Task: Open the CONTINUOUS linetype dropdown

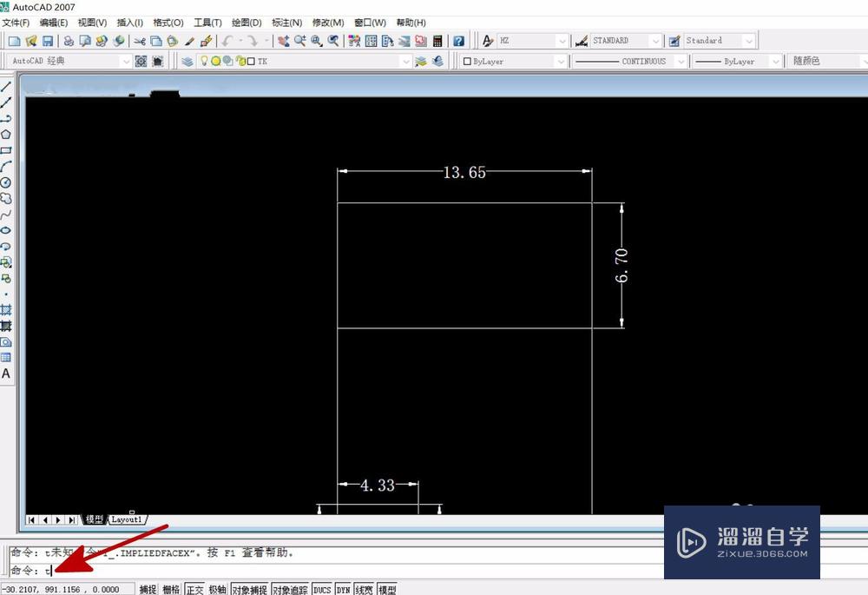Action: [x=681, y=61]
